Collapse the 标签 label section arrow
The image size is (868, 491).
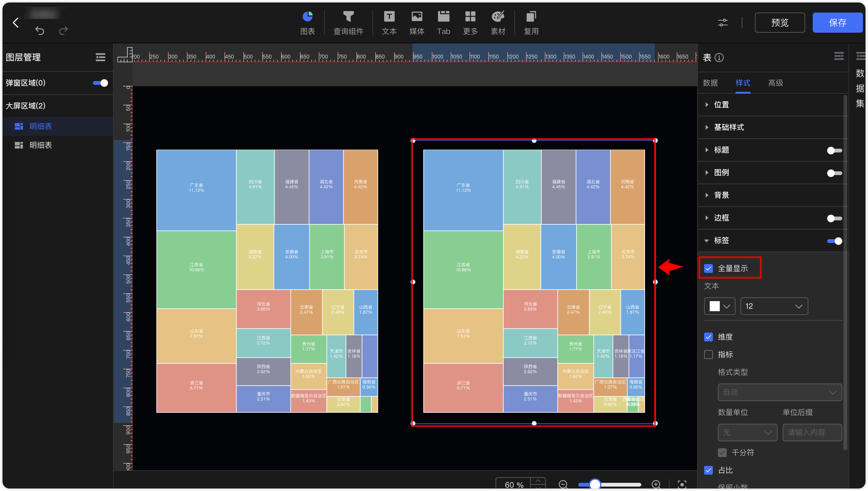[x=707, y=241]
